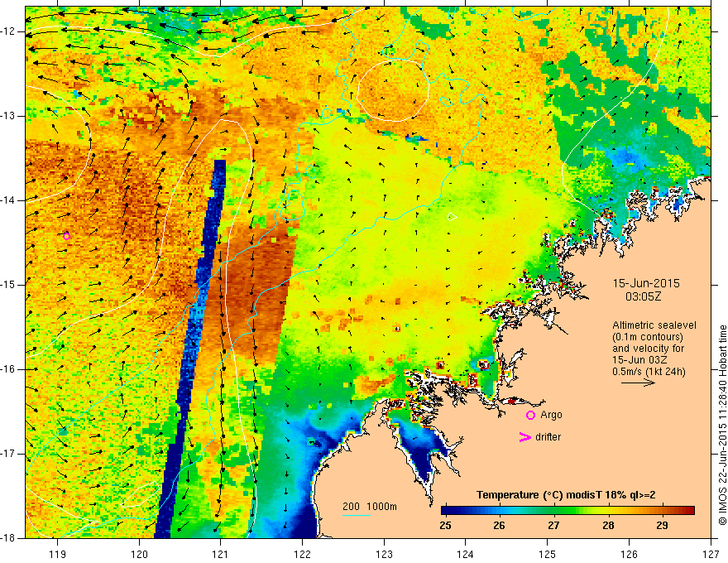Click the 29 tick label on the color bar

662,526
